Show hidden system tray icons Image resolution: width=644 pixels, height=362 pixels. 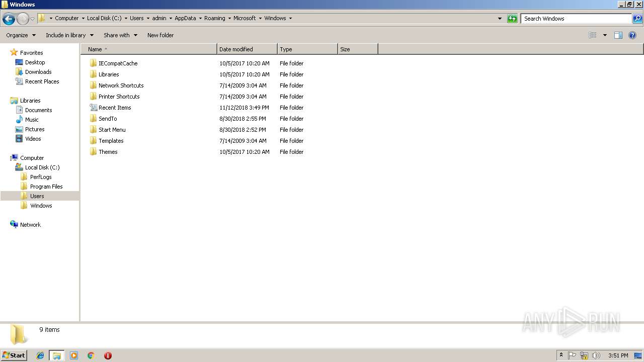[x=561, y=355]
